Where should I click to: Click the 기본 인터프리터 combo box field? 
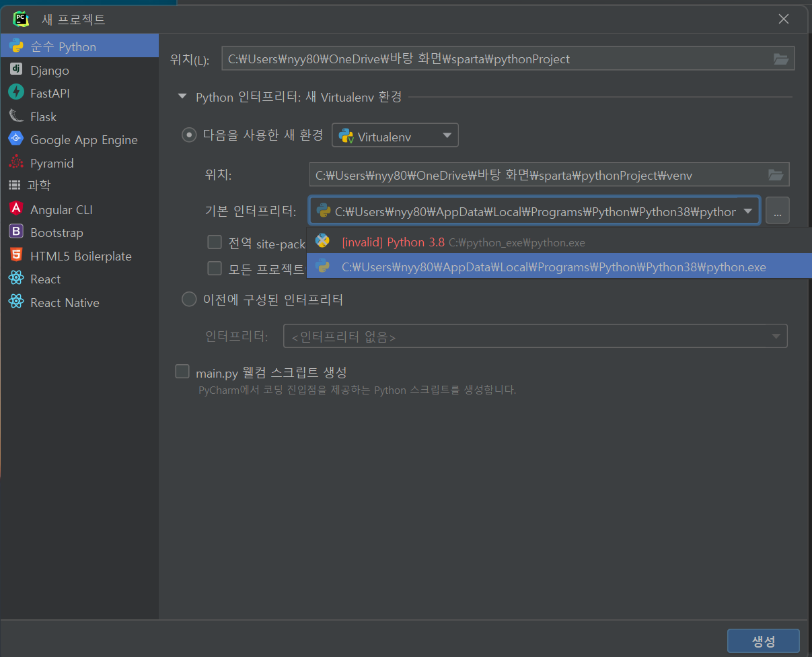535,211
